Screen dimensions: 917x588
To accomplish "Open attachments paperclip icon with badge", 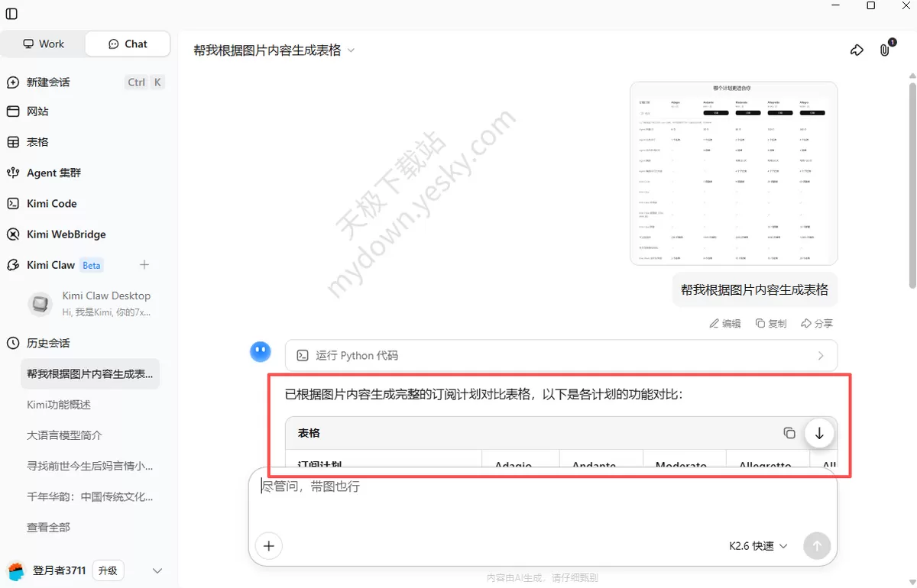I will coord(885,50).
